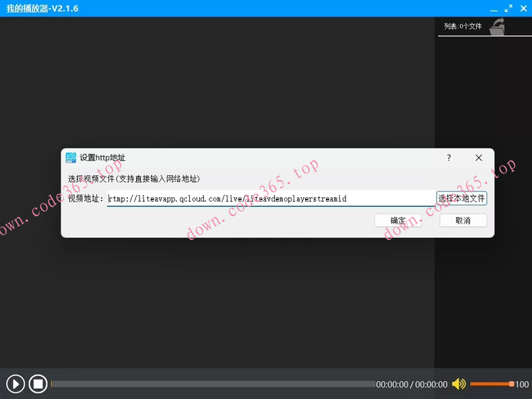532x399 pixels.
Task: Mute audio with the speaker icon
Action: (459, 384)
